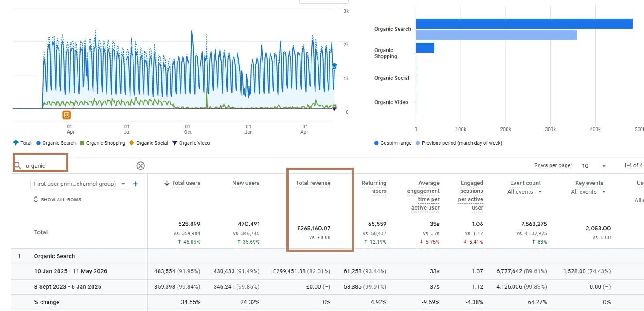Sort by Returning users column

pyautogui.click(x=374, y=187)
